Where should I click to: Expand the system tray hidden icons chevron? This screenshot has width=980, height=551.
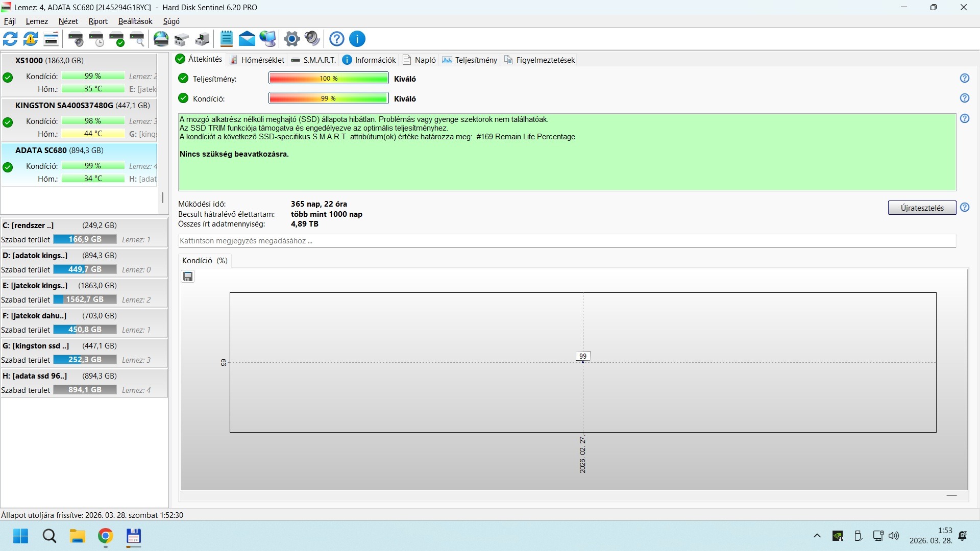pyautogui.click(x=817, y=536)
